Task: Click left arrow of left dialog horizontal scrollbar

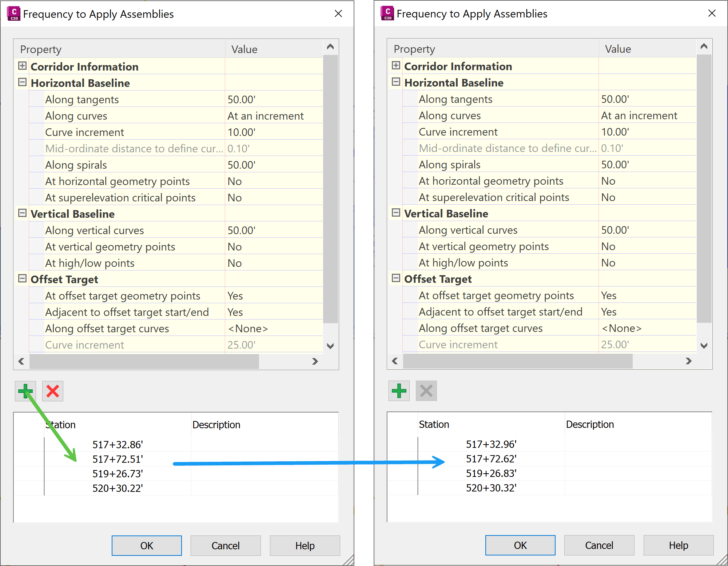Action: [x=21, y=361]
